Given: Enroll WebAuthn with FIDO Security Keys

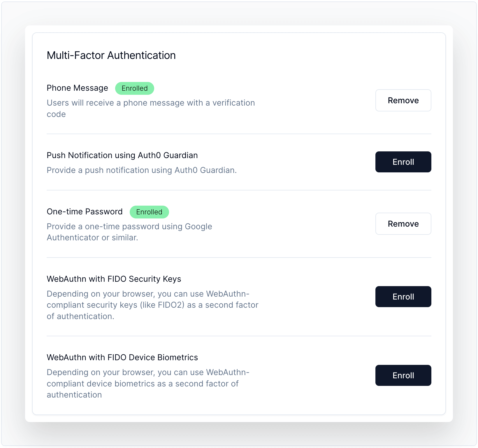Looking at the screenshot, I should [x=403, y=297].
